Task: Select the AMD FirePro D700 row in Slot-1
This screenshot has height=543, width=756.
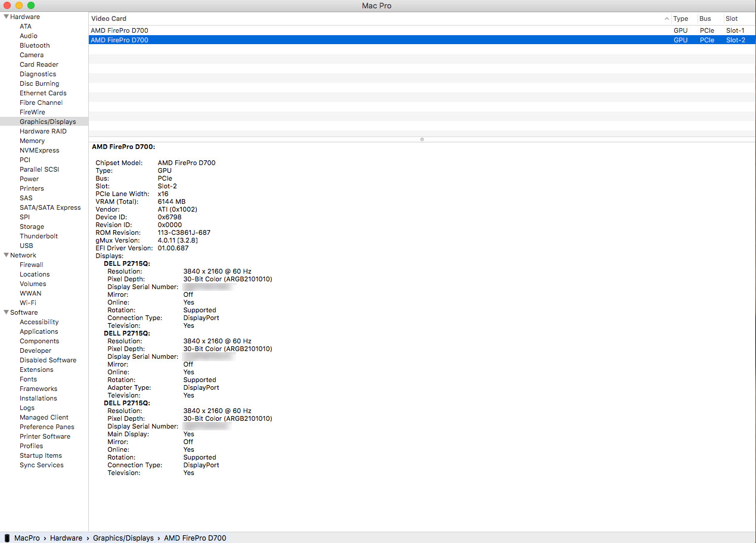Action: point(422,30)
